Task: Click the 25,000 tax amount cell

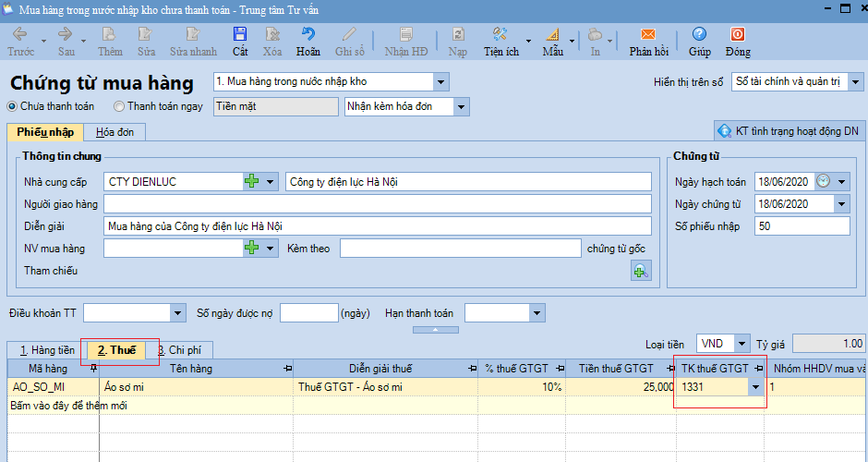Action: pos(621,387)
